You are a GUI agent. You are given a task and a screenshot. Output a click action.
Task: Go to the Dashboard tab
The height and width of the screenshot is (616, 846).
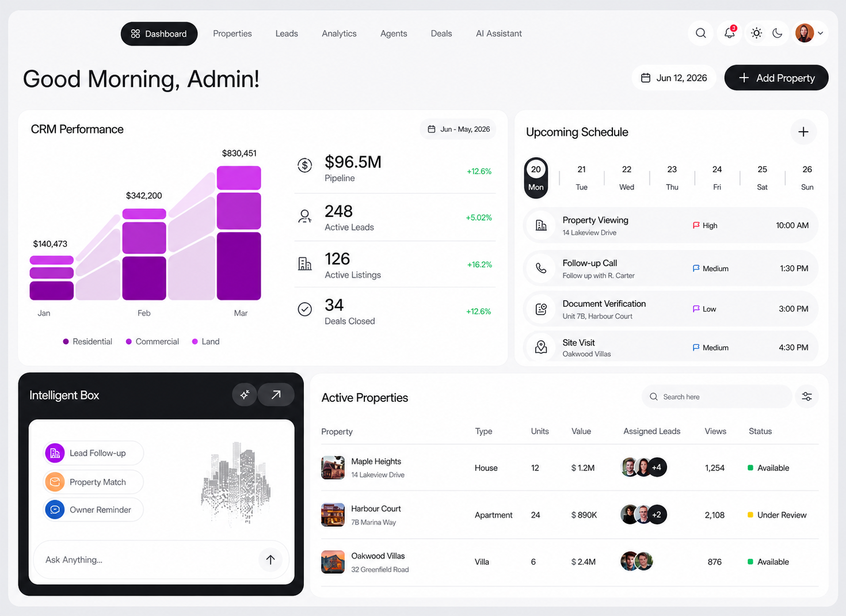[x=159, y=33]
